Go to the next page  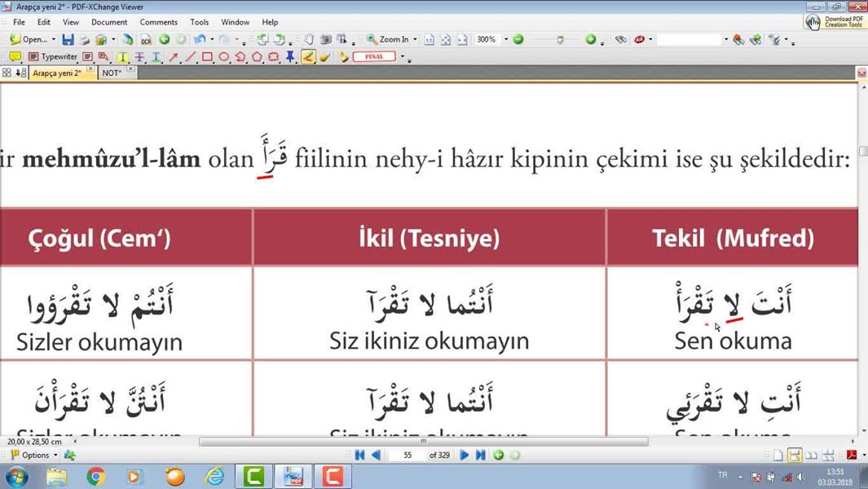pos(465,456)
